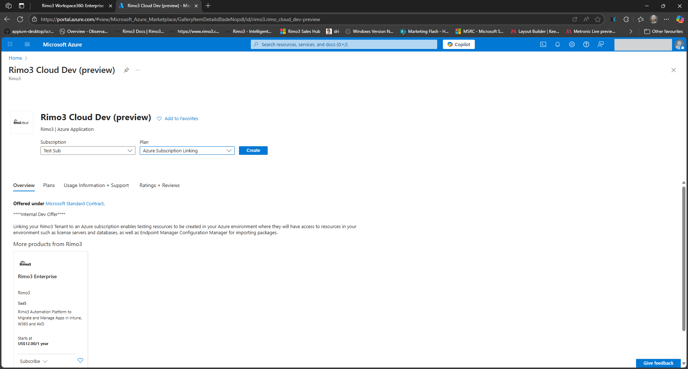Open browser settings and more menu
This screenshot has width=688, height=369.
(666, 19)
